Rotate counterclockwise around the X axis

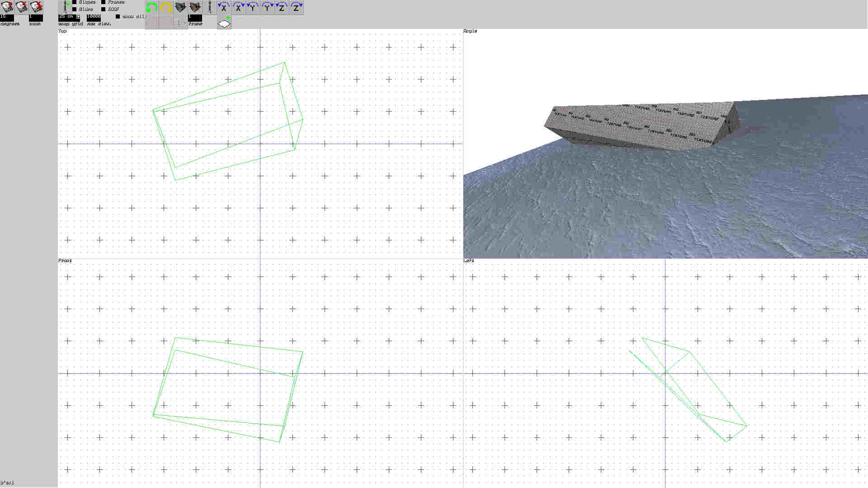(224, 7)
